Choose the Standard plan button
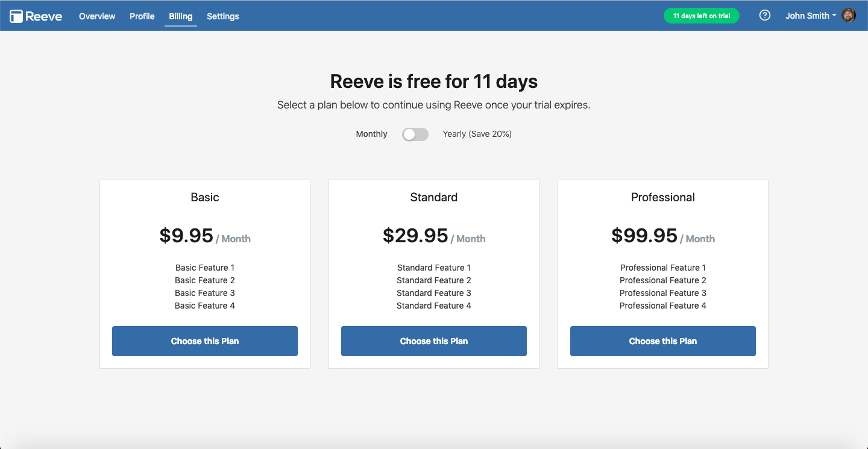Image resolution: width=868 pixels, height=449 pixels. [x=434, y=341]
